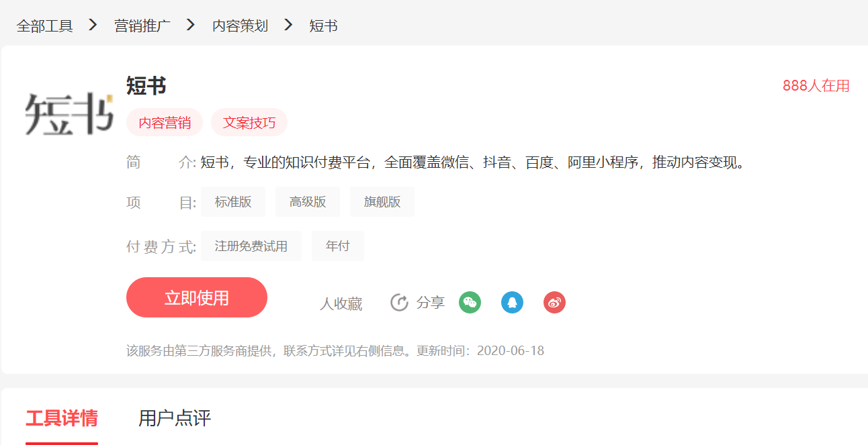This screenshot has height=445, width=868.
Task: Click the 分享 label
Action: pos(431,303)
